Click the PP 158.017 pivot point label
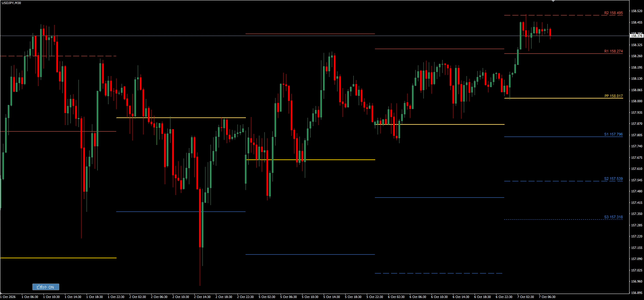 point(614,96)
